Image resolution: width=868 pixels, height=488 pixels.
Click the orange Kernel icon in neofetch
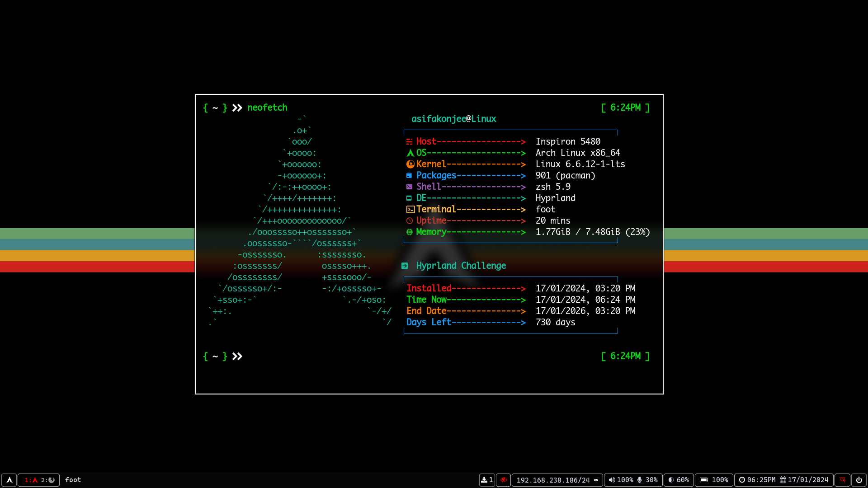410,164
